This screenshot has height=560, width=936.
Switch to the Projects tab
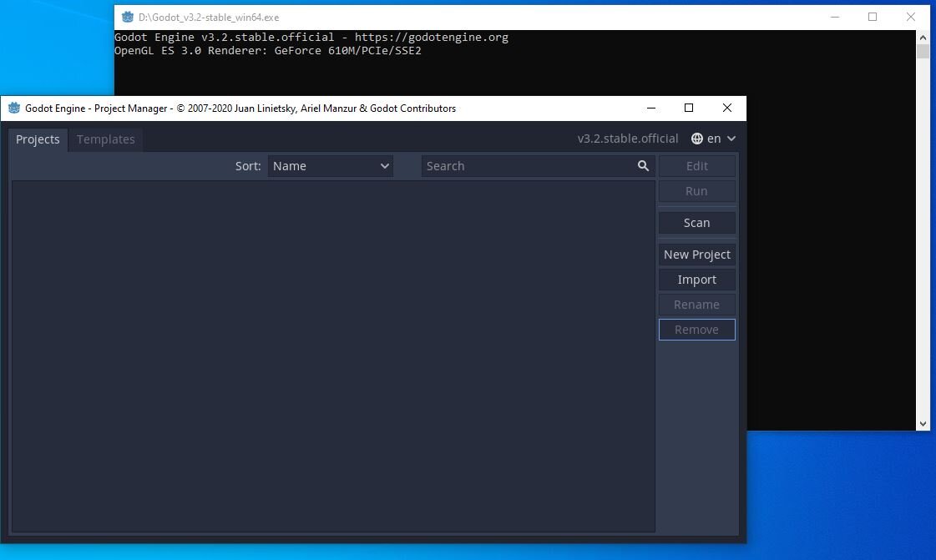pyautogui.click(x=38, y=139)
